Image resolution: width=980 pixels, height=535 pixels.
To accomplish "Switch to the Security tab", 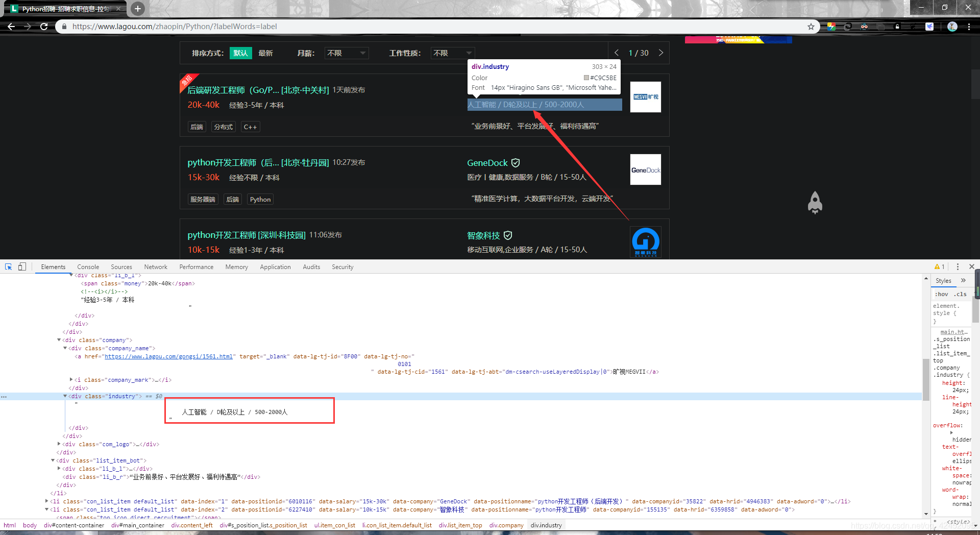I will [x=342, y=267].
